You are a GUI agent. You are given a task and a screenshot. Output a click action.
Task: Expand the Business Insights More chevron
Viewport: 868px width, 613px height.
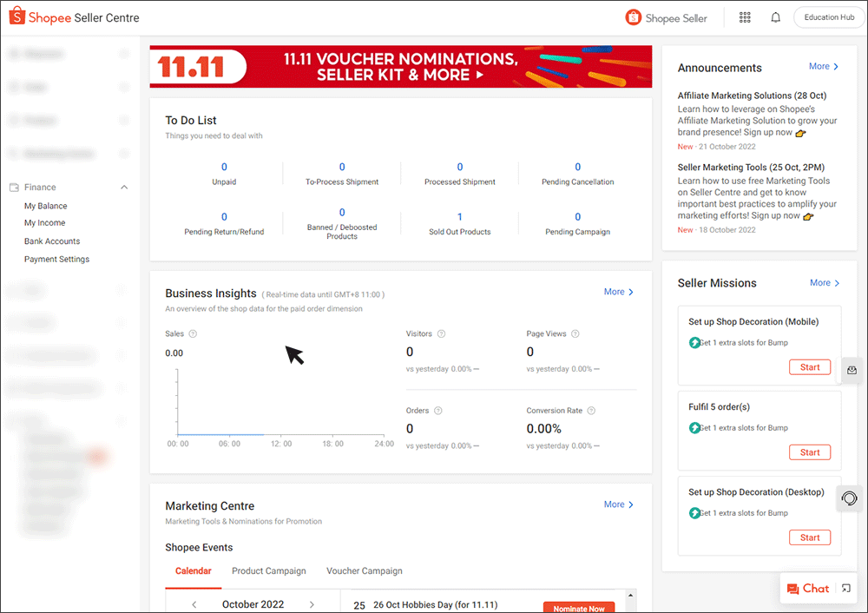618,292
